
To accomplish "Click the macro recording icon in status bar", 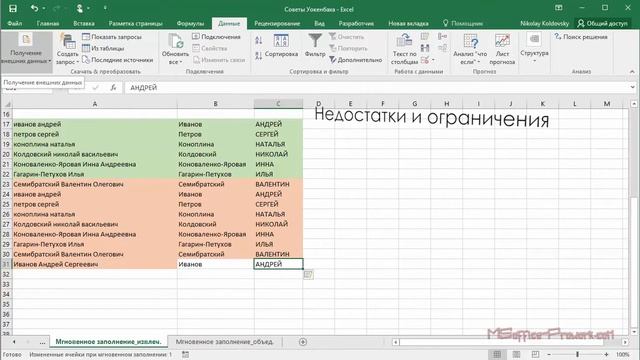I will tap(185, 354).
